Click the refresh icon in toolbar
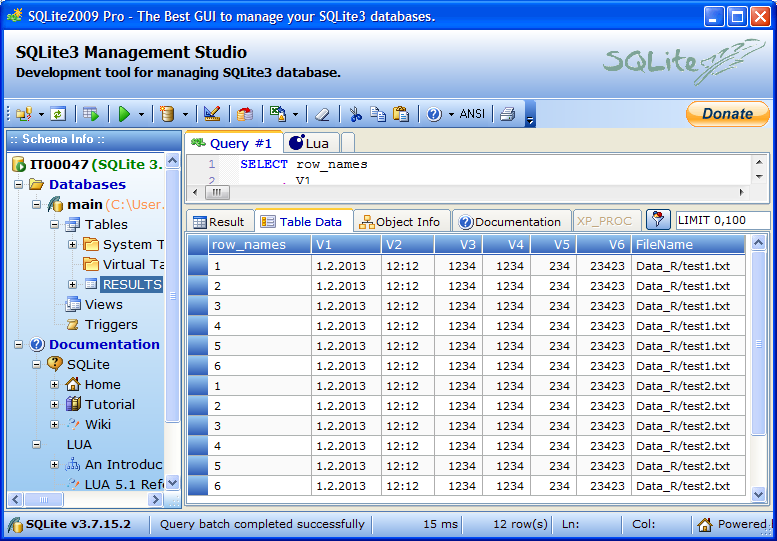This screenshot has height=541, width=777. pos(58,114)
